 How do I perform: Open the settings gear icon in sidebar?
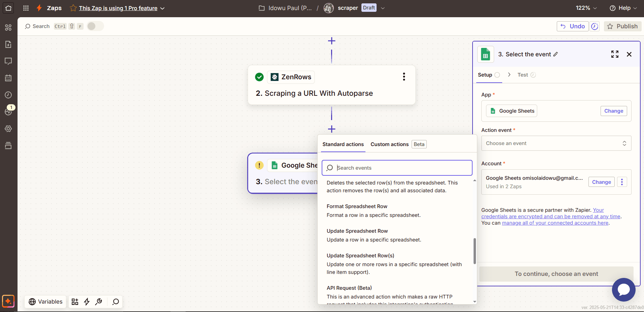click(8, 129)
